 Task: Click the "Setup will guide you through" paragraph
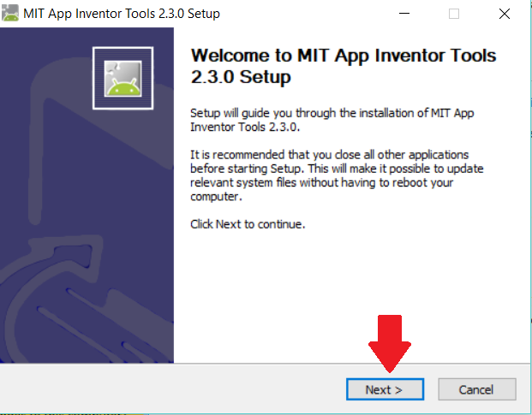click(x=332, y=120)
